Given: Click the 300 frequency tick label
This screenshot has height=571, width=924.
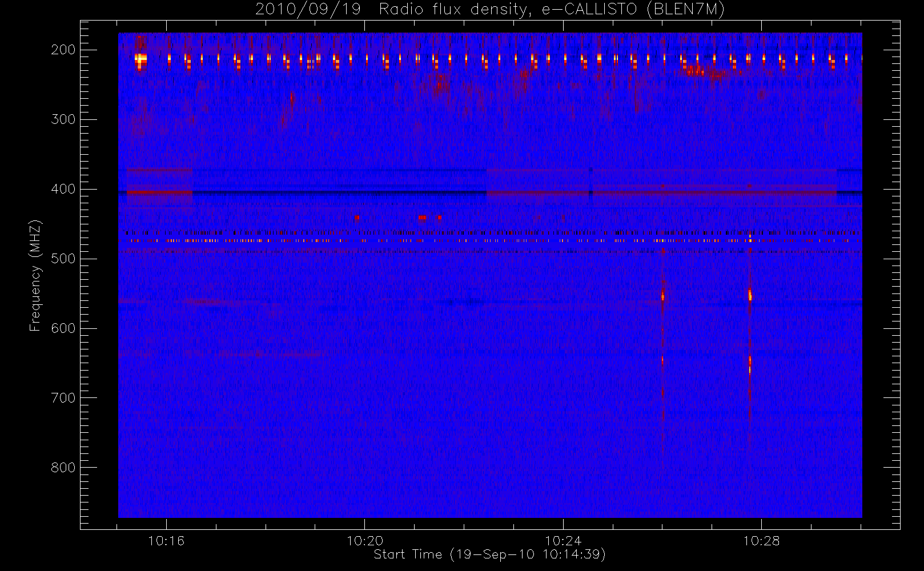Looking at the screenshot, I should [x=63, y=119].
